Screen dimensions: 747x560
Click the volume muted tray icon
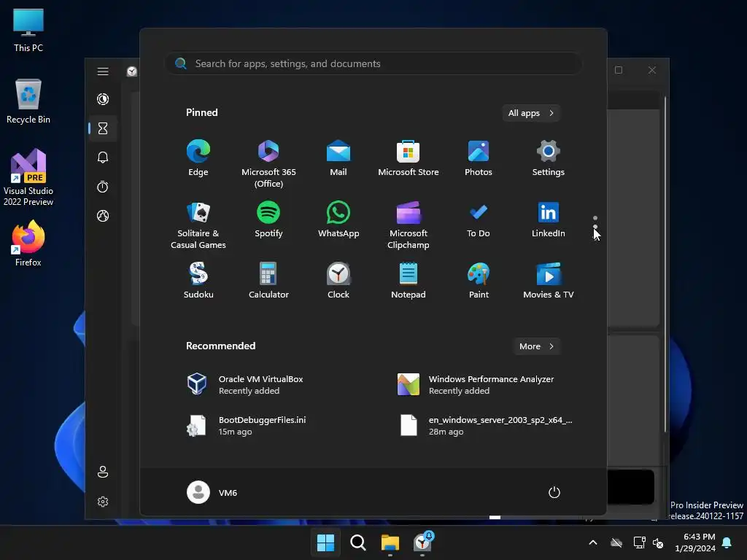tap(658, 542)
